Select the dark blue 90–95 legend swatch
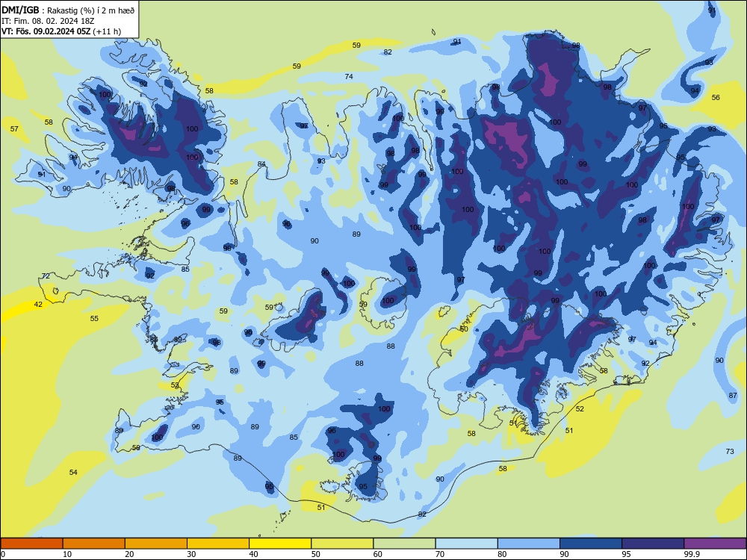This screenshot has width=747, height=560. coord(591,544)
